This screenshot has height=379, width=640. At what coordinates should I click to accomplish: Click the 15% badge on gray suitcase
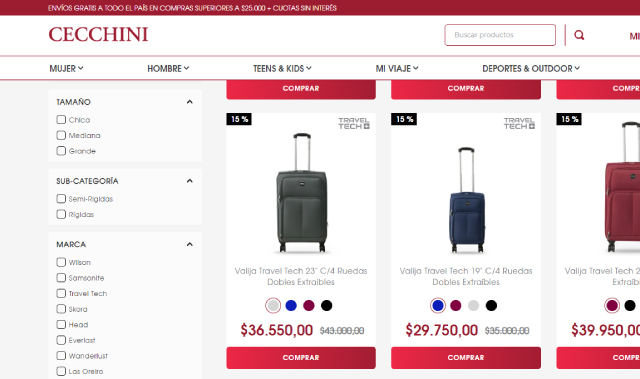239,119
